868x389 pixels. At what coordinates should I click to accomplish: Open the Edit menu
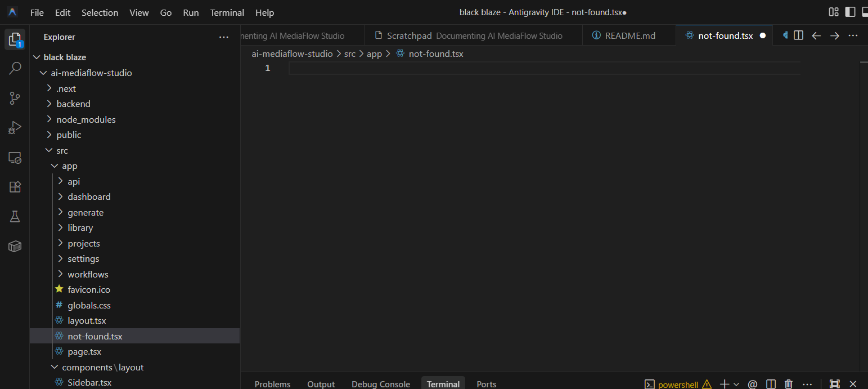pyautogui.click(x=63, y=12)
